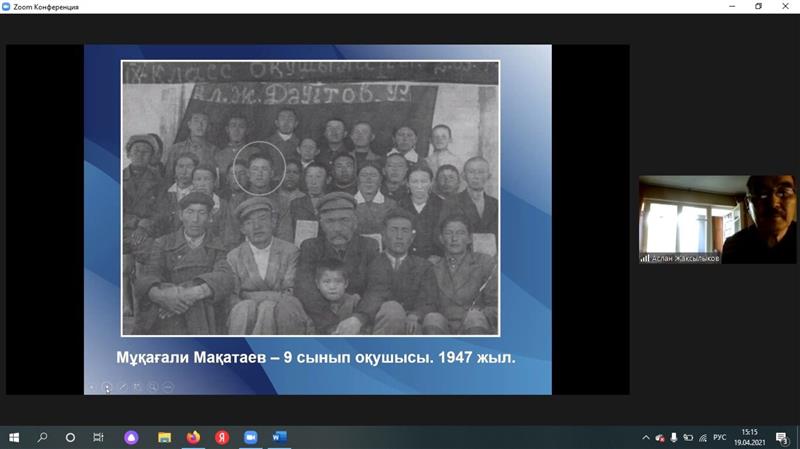
Task: Open Task View from the taskbar
Action: pyautogui.click(x=98, y=437)
